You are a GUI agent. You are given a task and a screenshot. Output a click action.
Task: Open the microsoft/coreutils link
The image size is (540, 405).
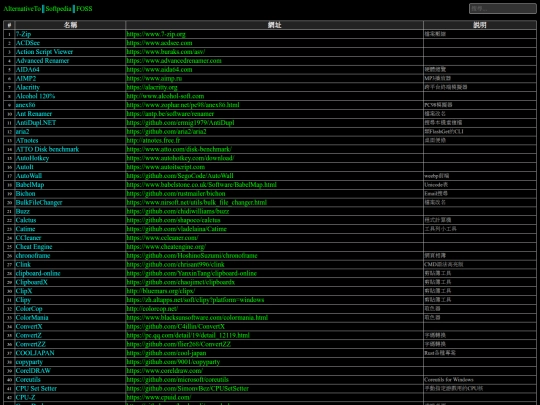point(177,380)
